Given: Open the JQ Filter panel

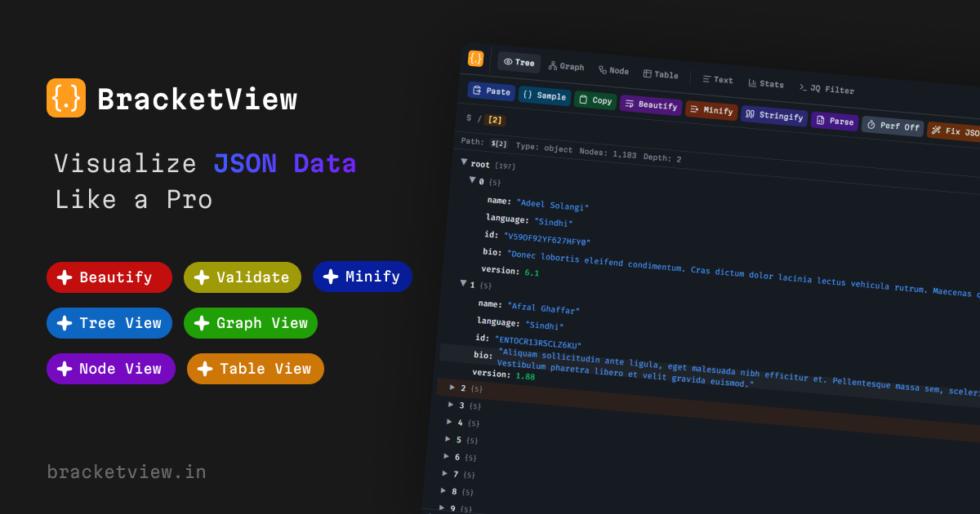Looking at the screenshot, I should point(826,88).
